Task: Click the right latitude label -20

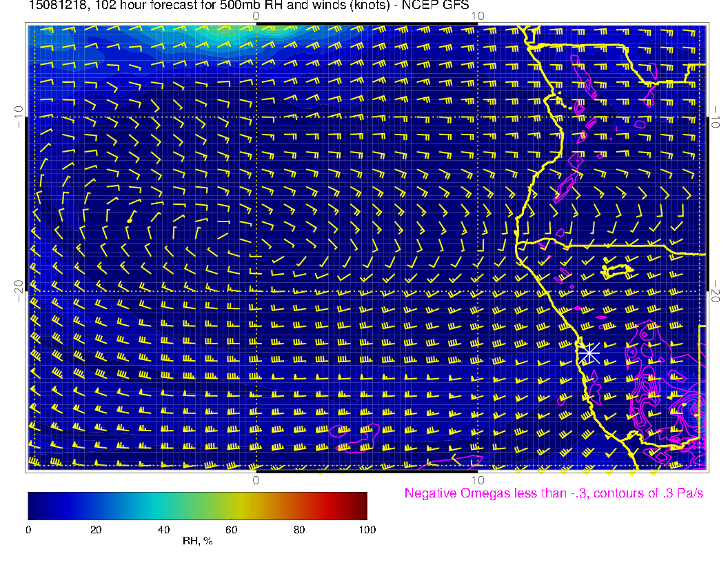Action: click(716, 291)
